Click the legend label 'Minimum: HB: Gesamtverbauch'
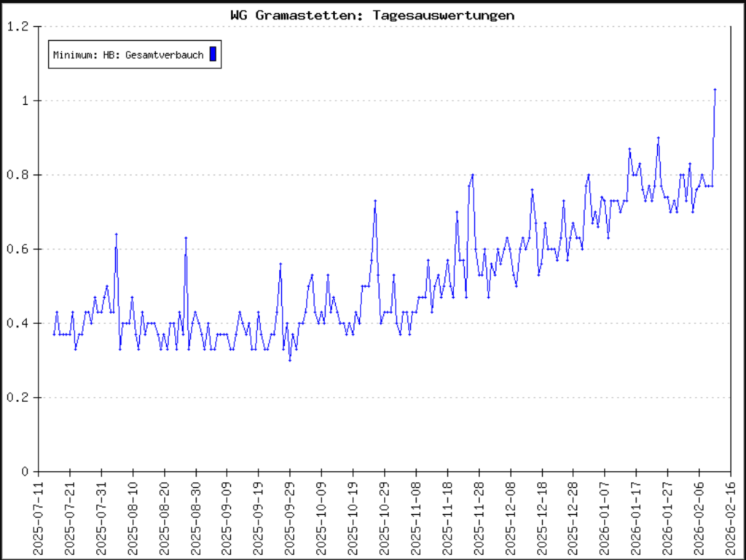746x560 pixels. point(128,55)
